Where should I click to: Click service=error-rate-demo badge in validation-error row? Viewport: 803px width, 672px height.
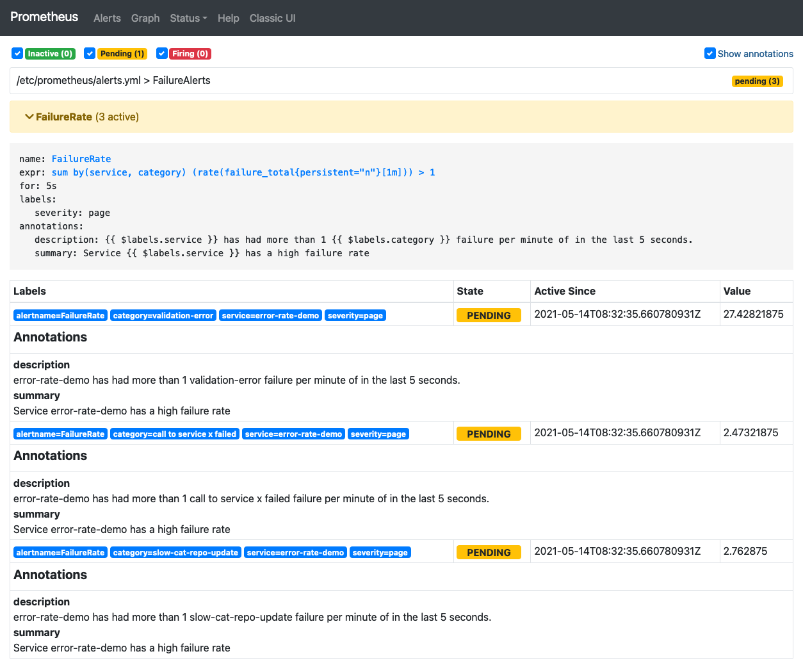coord(270,316)
